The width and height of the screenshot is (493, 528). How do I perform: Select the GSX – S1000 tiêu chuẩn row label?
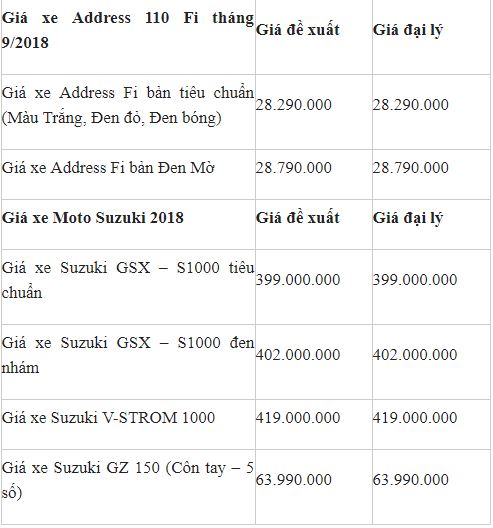pos(128,280)
